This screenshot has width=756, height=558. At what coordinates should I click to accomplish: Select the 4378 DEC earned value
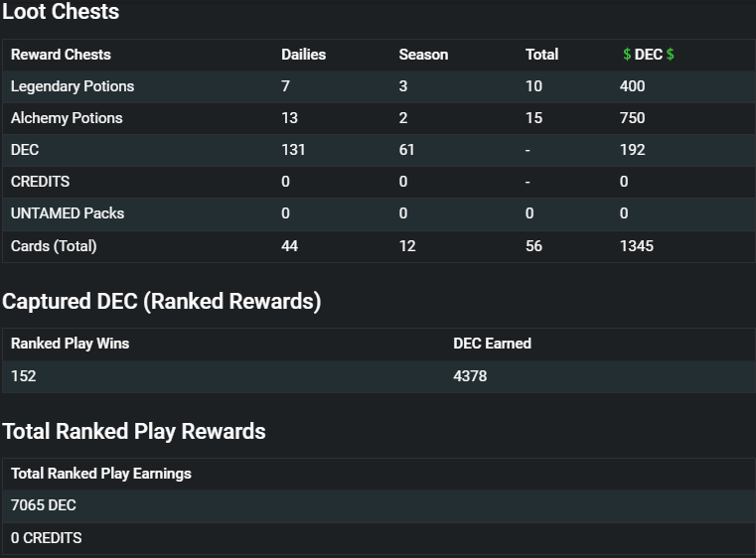click(470, 376)
